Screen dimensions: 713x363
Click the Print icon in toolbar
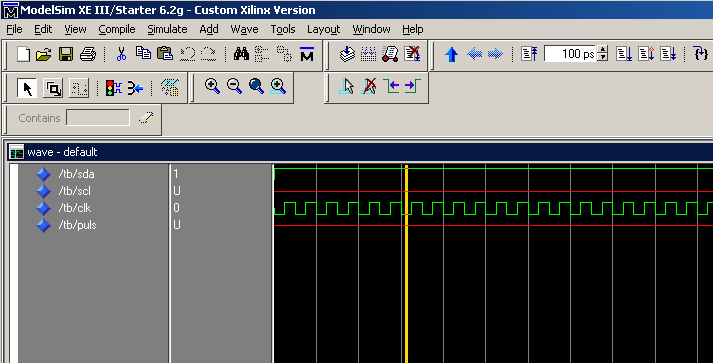tap(88, 55)
